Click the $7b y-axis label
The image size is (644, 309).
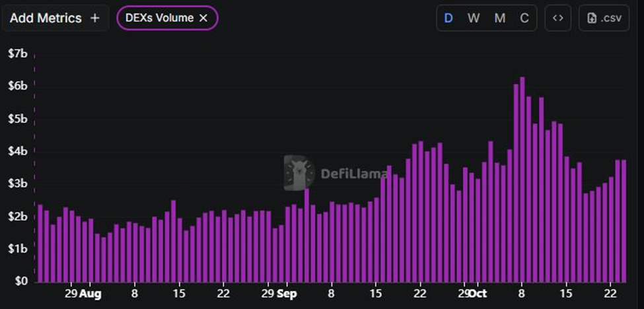click(x=17, y=53)
